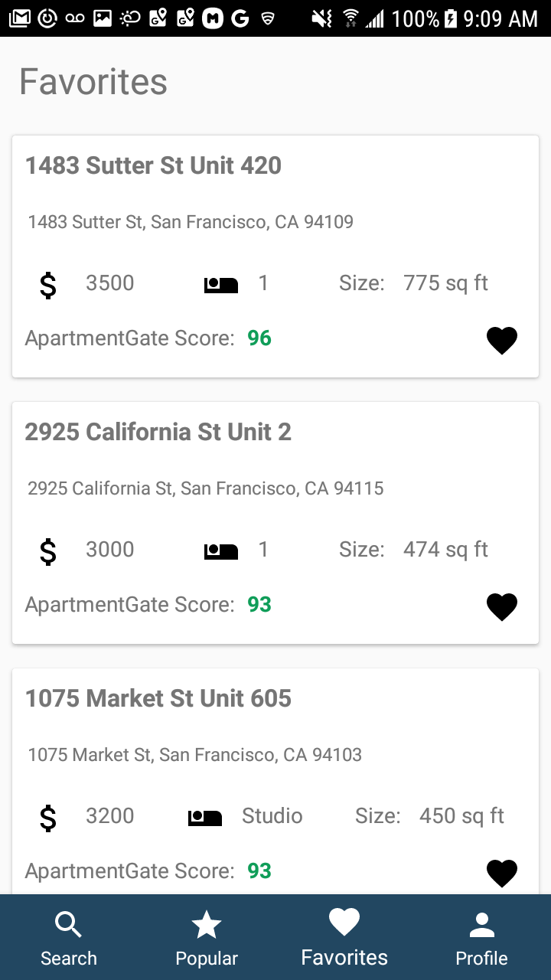551x980 pixels.
Task: Tap address 2925 California St, San Francisco, CA 94115
Action: tap(205, 488)
